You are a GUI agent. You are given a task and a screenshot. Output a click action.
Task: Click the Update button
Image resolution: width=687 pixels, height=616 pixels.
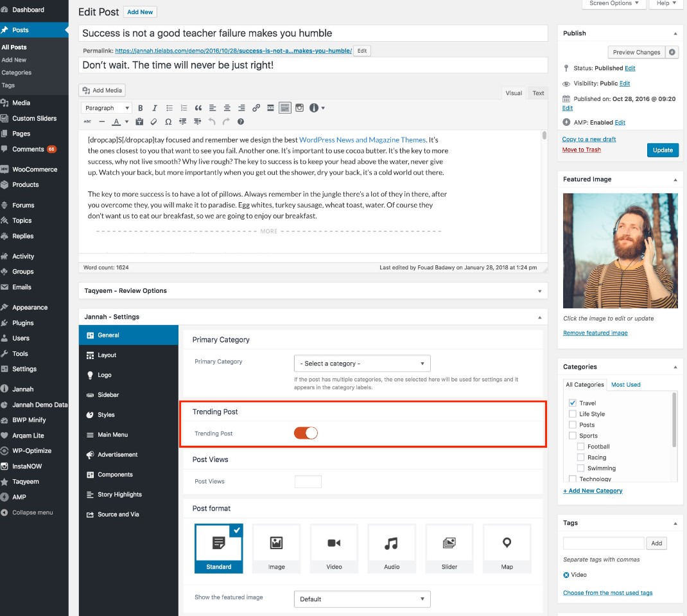[x=663, y=150]
